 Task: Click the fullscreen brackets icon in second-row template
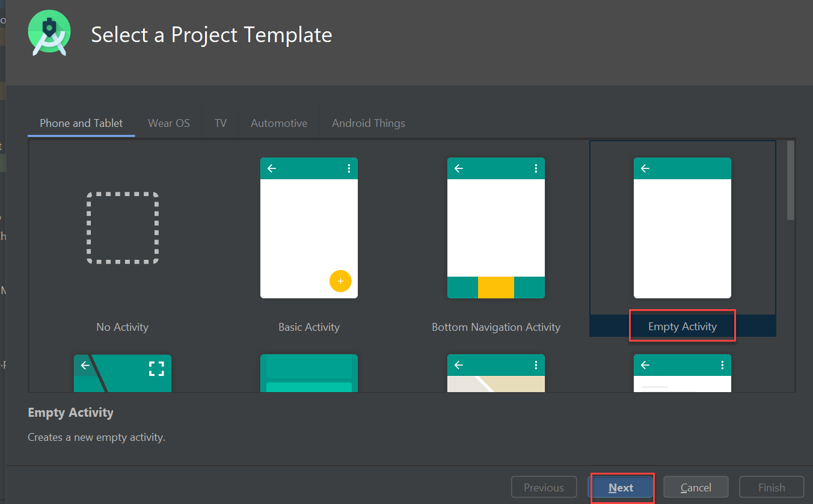[156, 369]
